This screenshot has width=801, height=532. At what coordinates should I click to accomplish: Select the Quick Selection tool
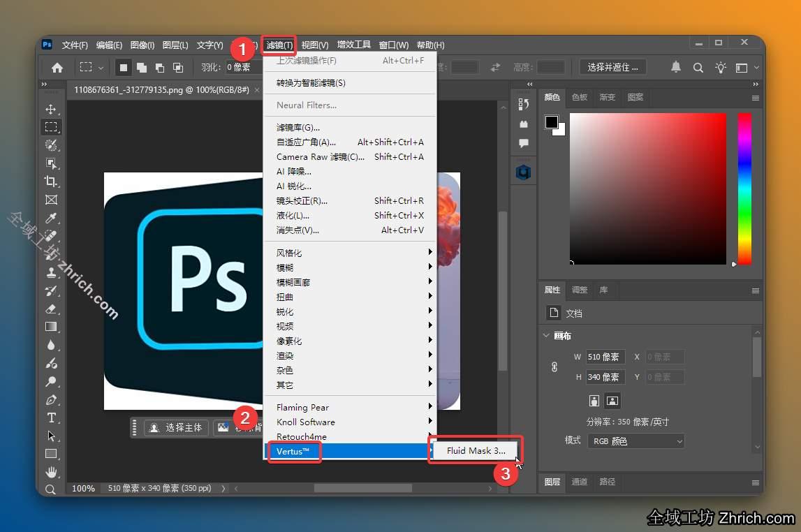pos(50,145)
